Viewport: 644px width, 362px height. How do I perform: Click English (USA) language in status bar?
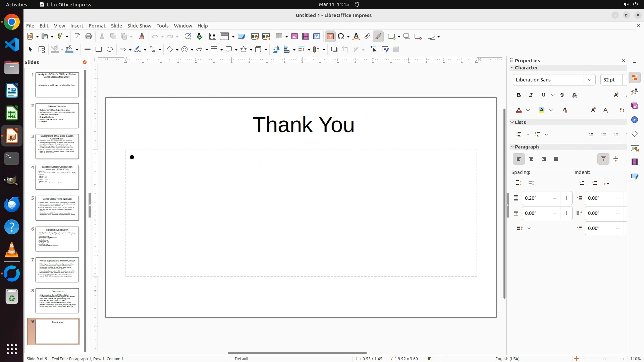click(507, 359)
